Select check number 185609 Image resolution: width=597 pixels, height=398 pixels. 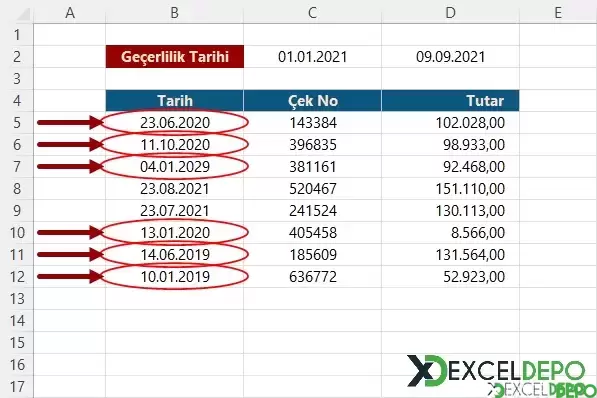(x=313, y=254)
